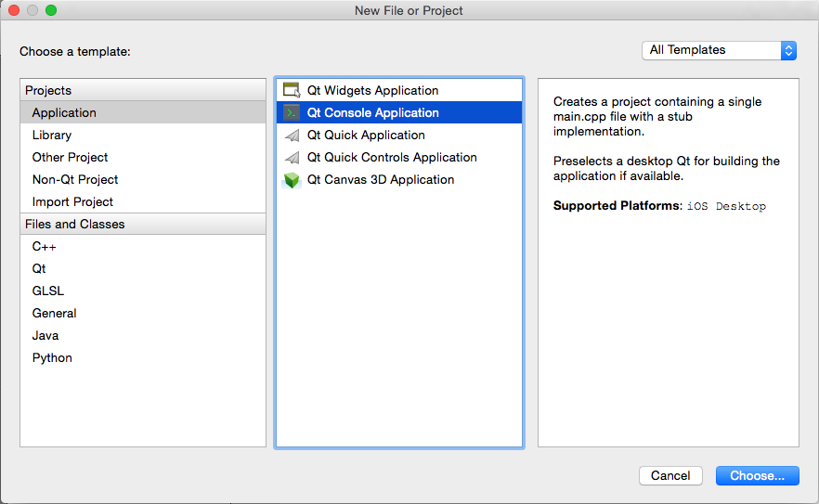Screen dimensions: 819x504
Task: Click the Files and Classes section header
Action: pyautogui.click(x=143, y=224)
